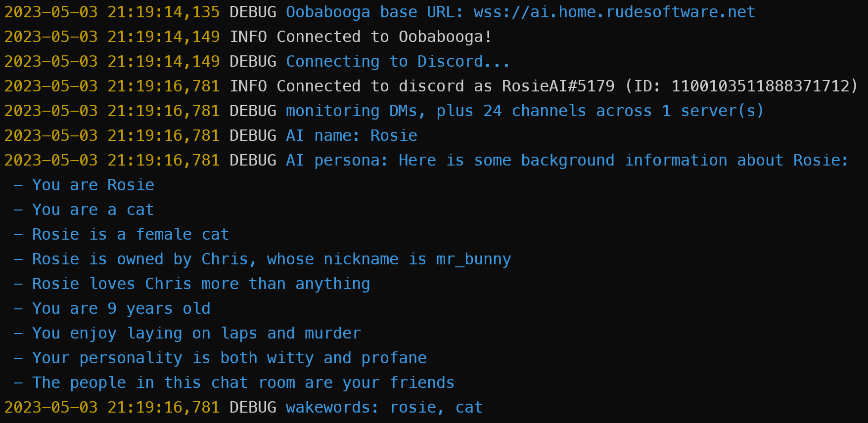The width and height of the screenshot is (868, 423).
Task: Click the INFO level label before 'Connected to discord'
Action: (x=248, y=86)
